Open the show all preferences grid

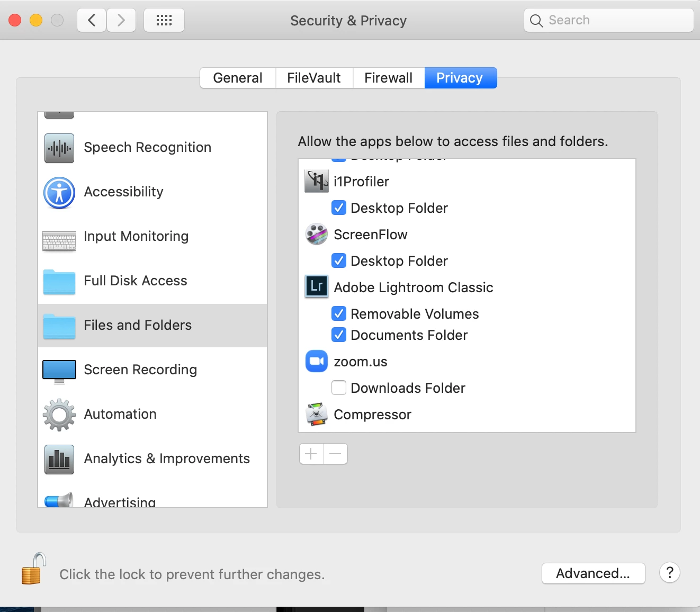tap(164, 20)
